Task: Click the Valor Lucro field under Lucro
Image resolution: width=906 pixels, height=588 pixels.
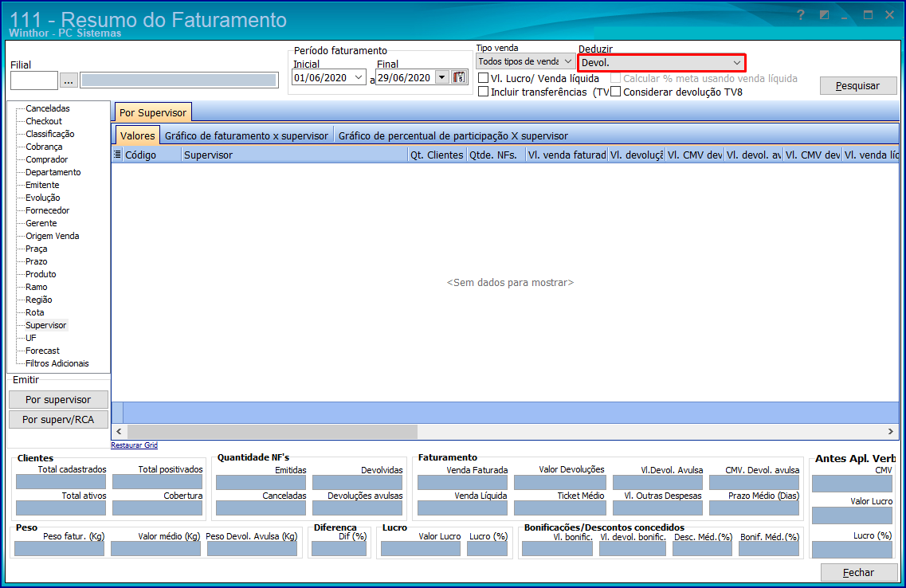Action: pyautogui.click(x=421, y=549)
